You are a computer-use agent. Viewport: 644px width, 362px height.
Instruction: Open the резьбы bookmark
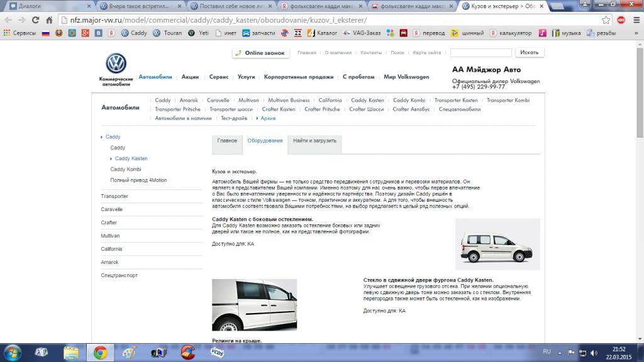(x=601, y=33)
